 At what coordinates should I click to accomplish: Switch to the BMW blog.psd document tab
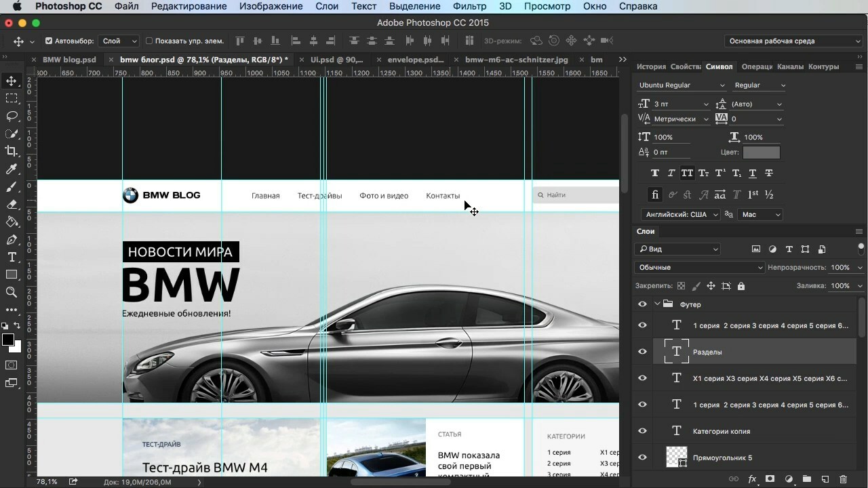(69, 60)
